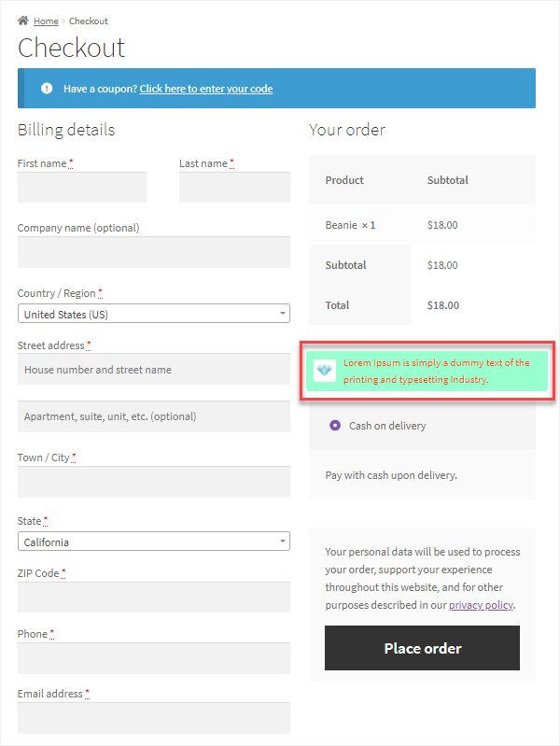Open the Country / Region dropdown

pyautogui.click(x=154, y=314)
